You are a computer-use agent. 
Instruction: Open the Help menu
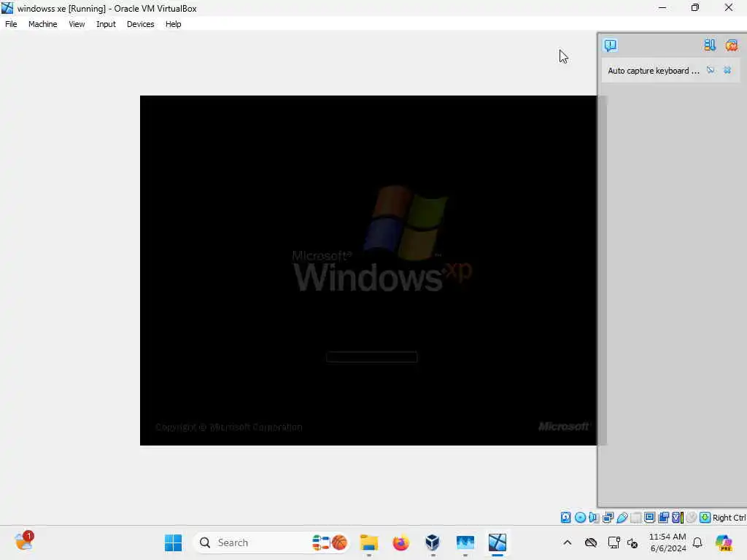tap(173, 24)
